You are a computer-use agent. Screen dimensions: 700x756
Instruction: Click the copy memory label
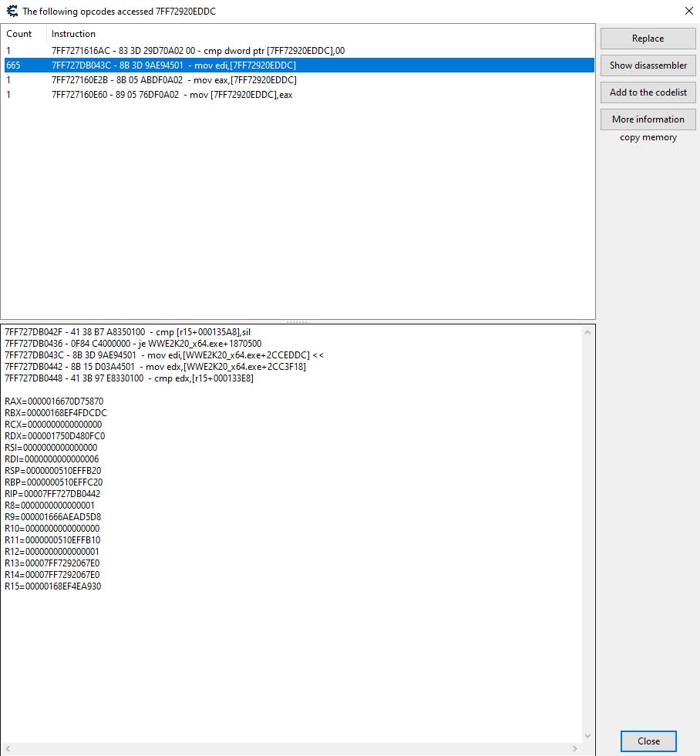[648, 137]
